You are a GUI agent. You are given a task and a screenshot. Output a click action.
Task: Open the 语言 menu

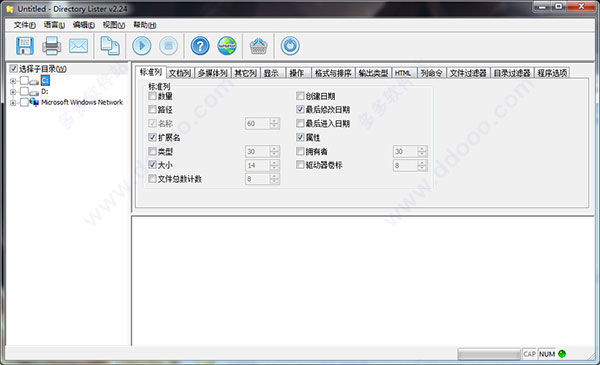54,25
